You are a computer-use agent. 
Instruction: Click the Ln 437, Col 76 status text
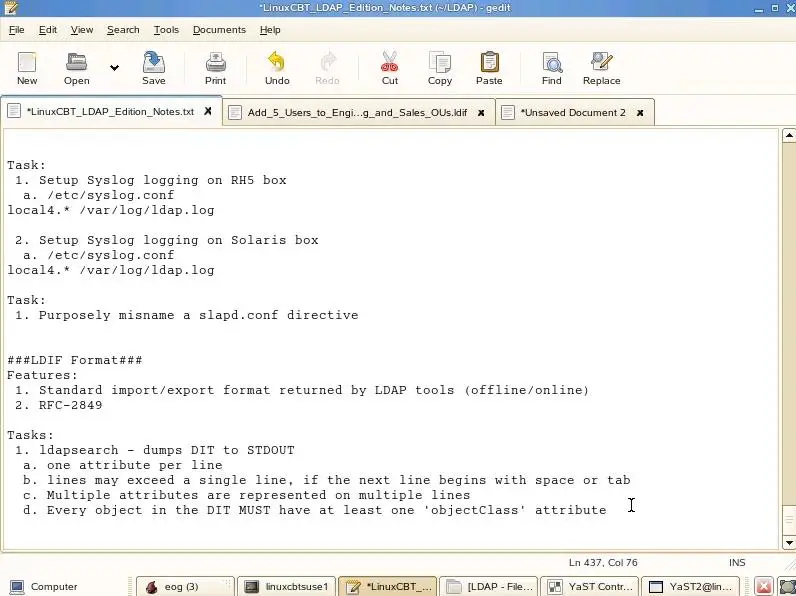(603, 562)
